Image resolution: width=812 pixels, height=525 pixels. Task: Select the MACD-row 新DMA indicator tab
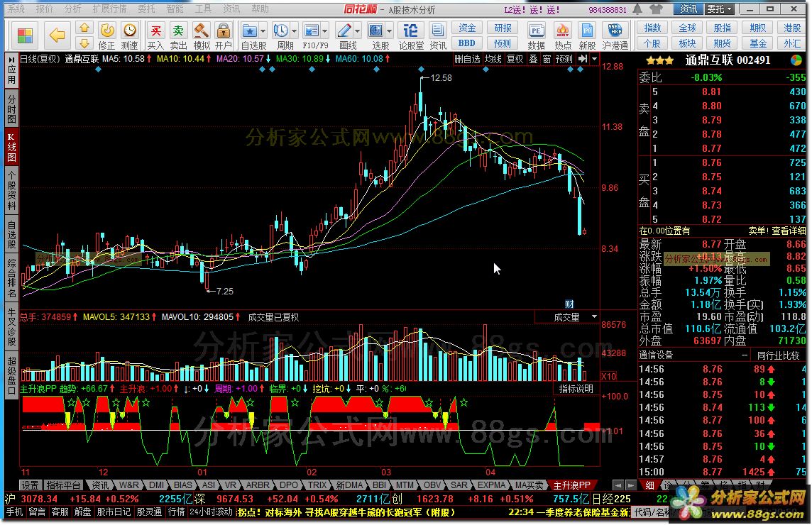pyautogui.click(x=349, y=485)
